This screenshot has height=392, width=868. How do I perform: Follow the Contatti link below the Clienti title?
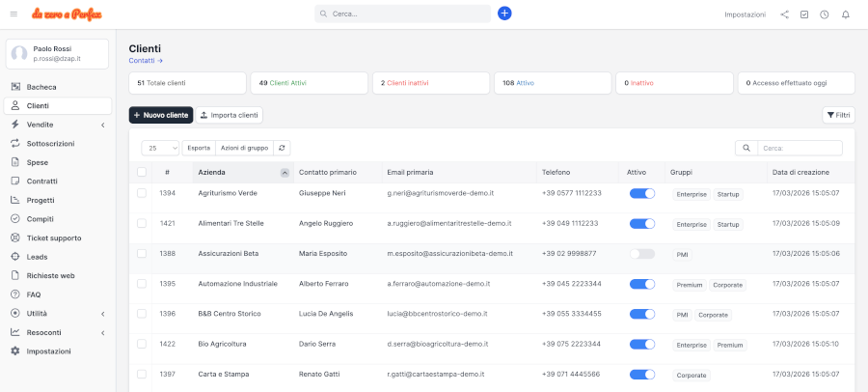tap(146, 61)
